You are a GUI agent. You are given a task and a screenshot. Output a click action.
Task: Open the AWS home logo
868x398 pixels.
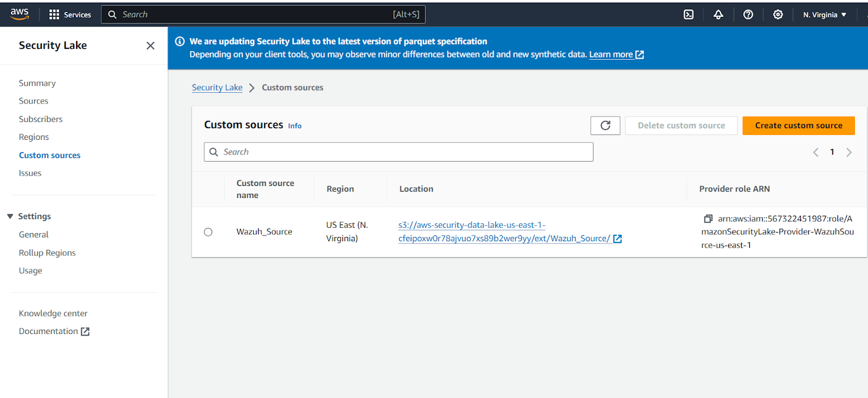20,14
